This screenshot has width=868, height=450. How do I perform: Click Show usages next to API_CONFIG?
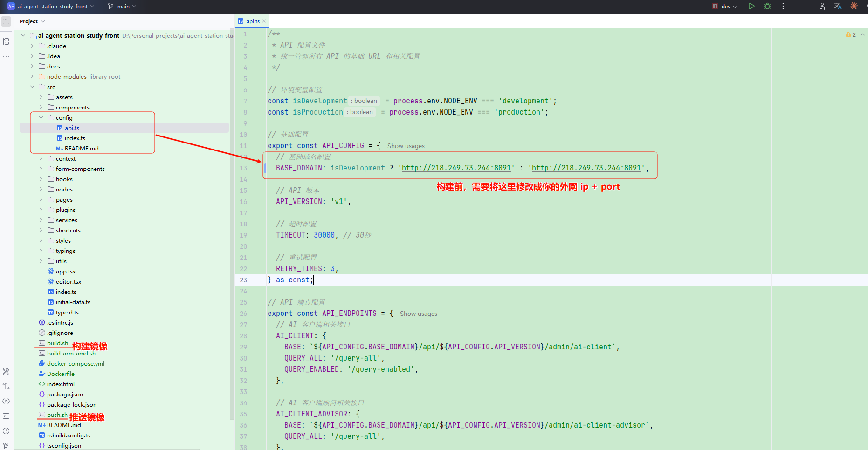[x=406, y=146]
